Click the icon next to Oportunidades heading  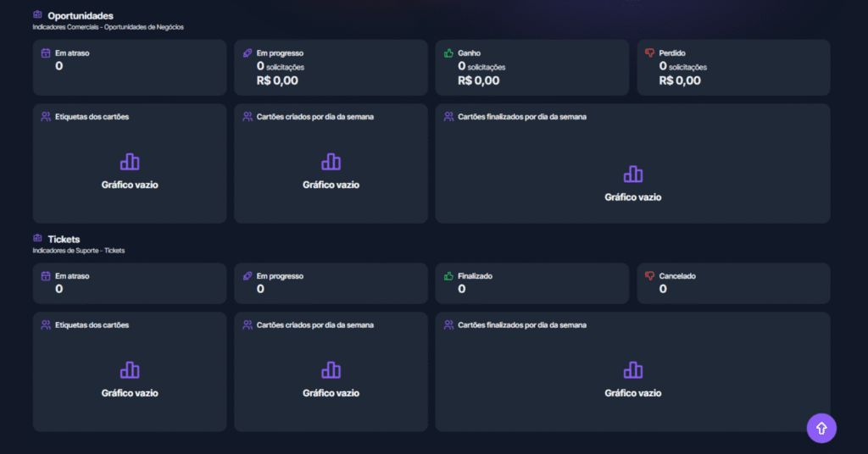pyautogui.click(x=37, y=15)
